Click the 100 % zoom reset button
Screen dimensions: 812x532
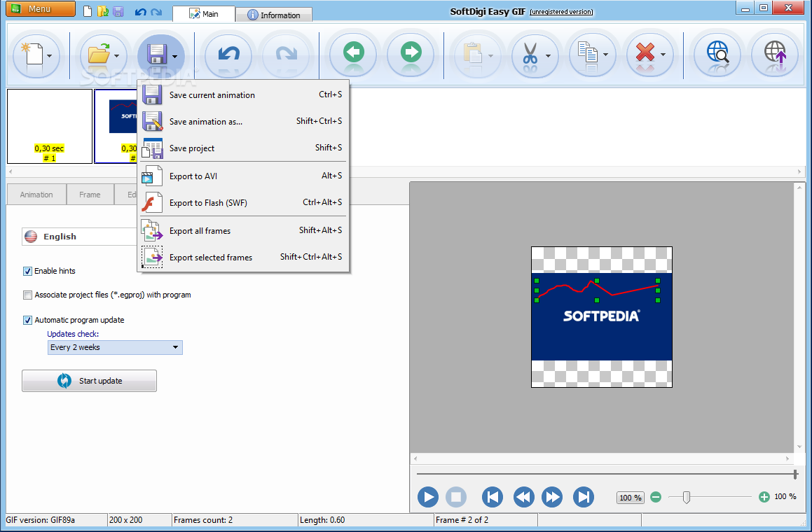631,498
